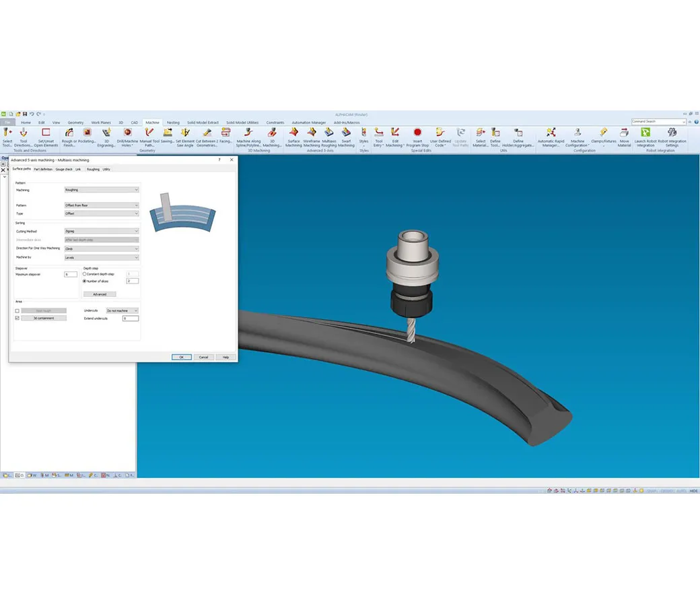Open the Cutting Method dropdown
Screen dimensions: 700x606
(x=102, y=232)
